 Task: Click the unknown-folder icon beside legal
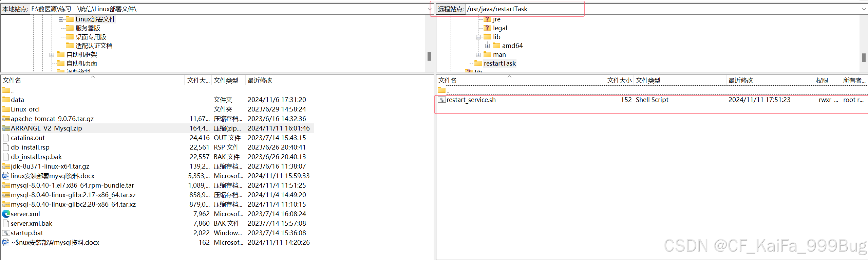tap(487, 28)
